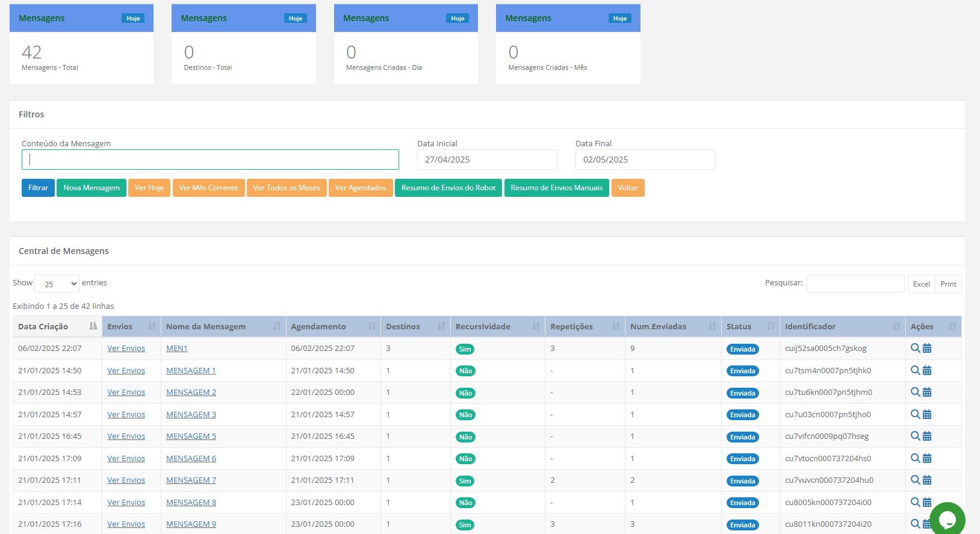The height and width of the screenshot is (534, 980).
Task: Open the MENSAGEM 3 link
Action: point(191,414)
